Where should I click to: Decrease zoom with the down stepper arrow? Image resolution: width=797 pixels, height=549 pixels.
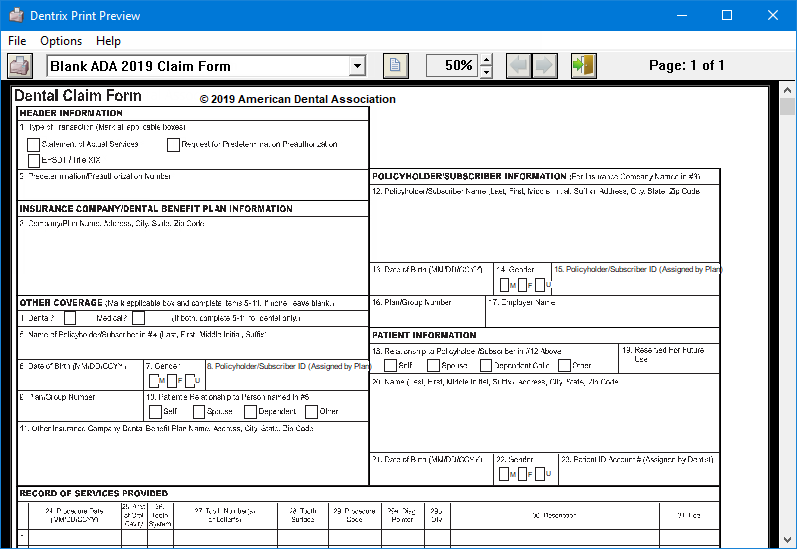pos(486,71)
